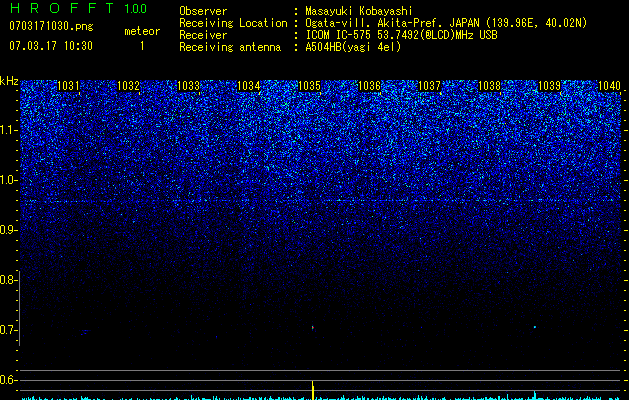
Task: Click the Receiving antenna label
Action: [x=230, y=47]
